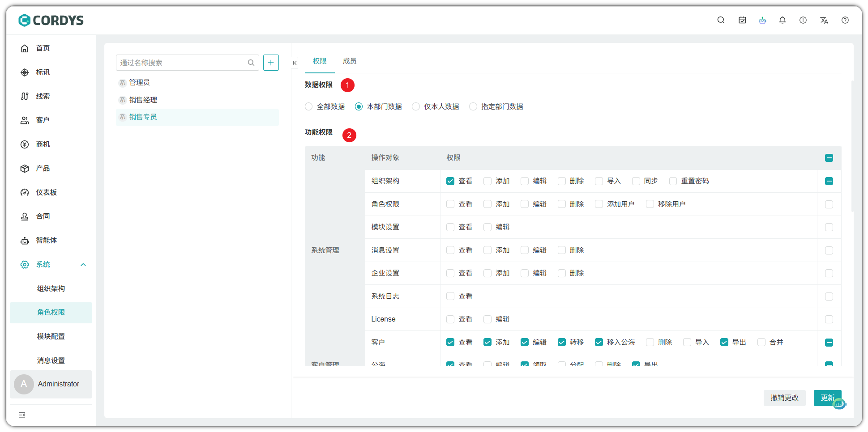Click the 撤销更改 button
The height and width of the screenshot is (432, 868).
click(784, 398)
